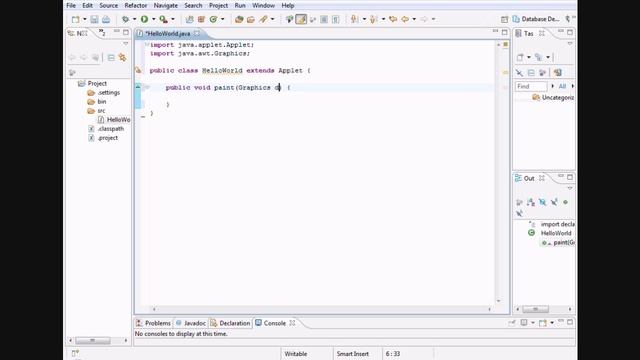Open the Source menu

(x=109, y=6)
